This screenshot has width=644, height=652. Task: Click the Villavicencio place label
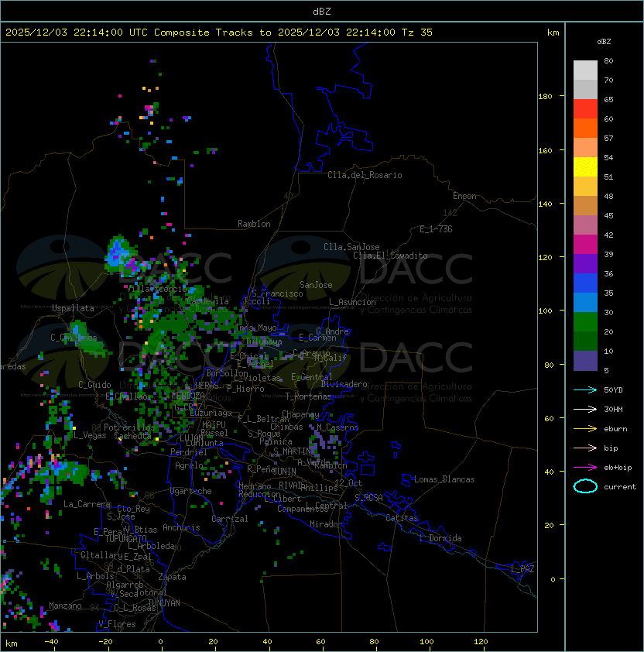point(156,289)
